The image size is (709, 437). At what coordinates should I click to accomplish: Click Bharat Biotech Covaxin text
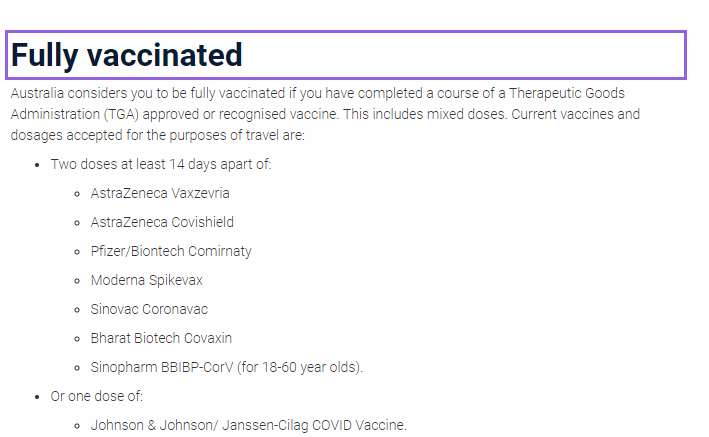[x=161, y=338]
